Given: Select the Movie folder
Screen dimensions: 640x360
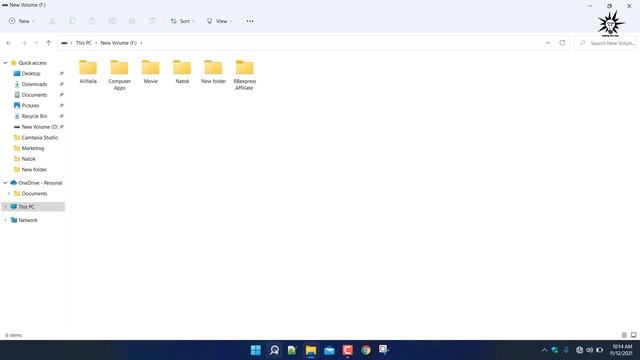Looking at the screenshot, I should pyautogui.click(x=151, y=72).
